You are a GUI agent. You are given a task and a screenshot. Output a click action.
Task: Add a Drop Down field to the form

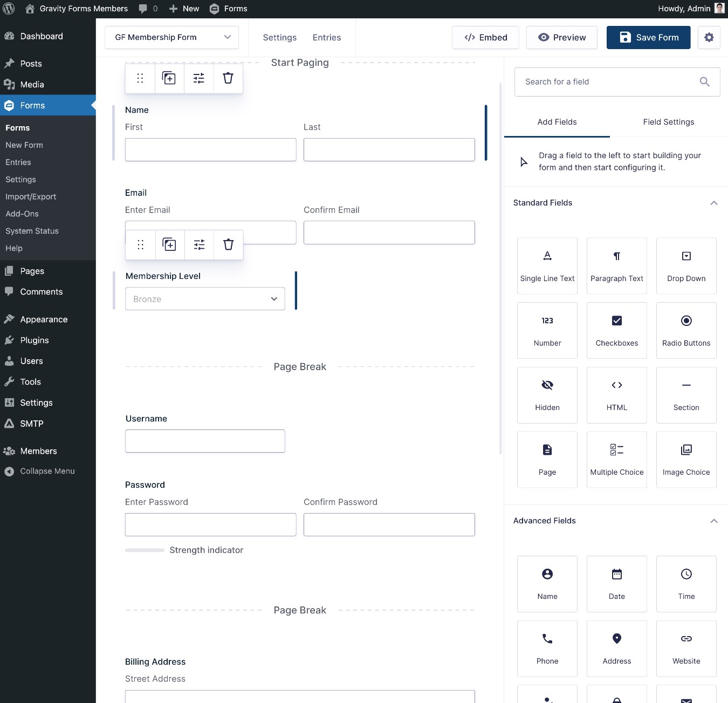pyautogui.click(x=686, y=265)
